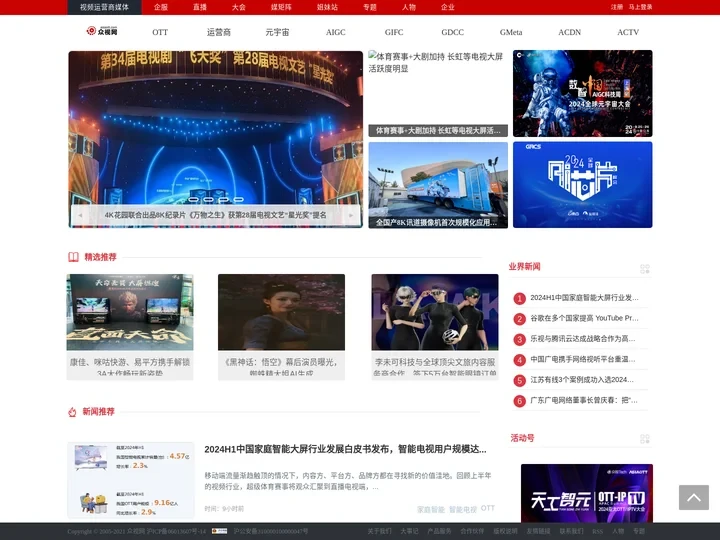Open 联系我们 footer link
Viewport: 720px width, 540px height.
[571, 531]
